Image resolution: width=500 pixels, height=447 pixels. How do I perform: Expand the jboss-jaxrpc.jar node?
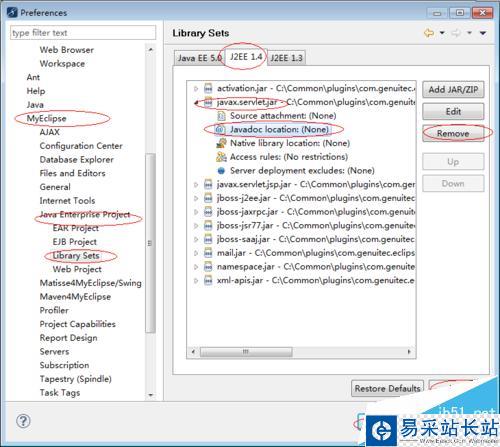pyautogui.click(x=196, y=212)
